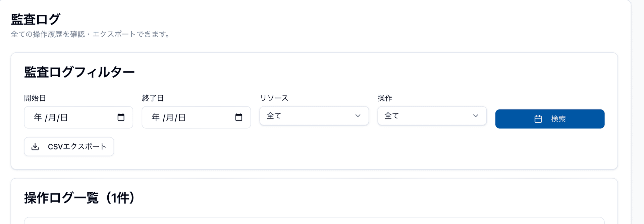
Task: Click the 監査ログフィルター heading
Action: tap(79, 72)
